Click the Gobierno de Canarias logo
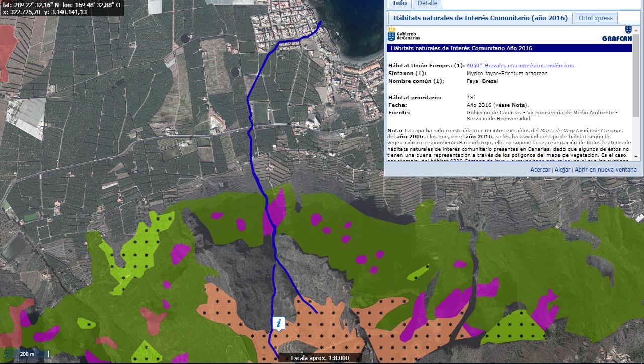Image resolution: width=644 pixels, height=364 pixels. [404, 34]
